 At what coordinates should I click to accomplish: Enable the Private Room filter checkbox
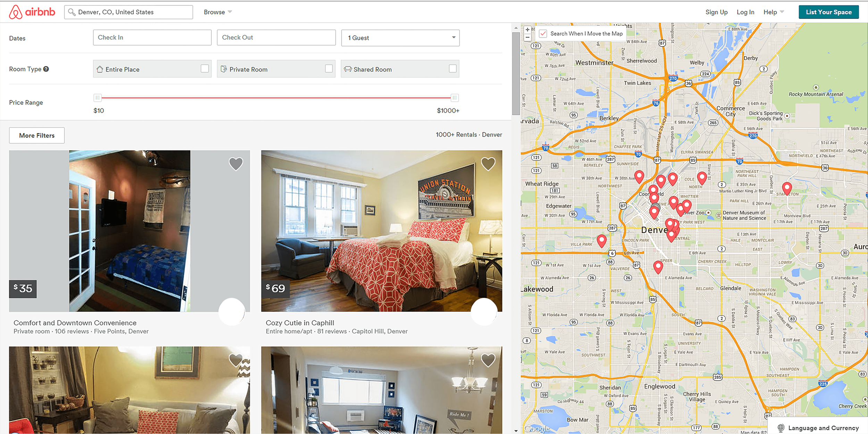pos(329,69)
